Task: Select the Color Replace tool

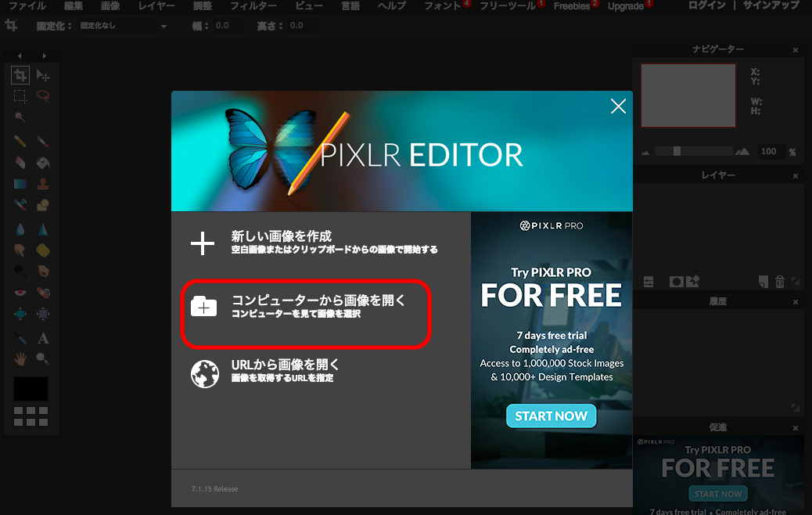Action: click(20, 205)
